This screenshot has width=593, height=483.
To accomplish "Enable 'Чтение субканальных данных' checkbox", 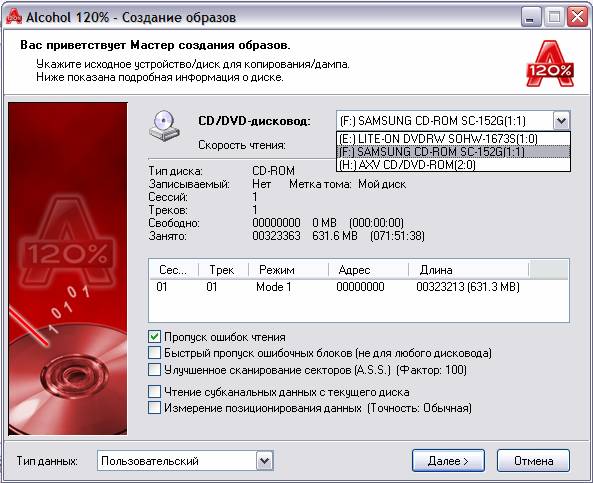I will [154, 391].
